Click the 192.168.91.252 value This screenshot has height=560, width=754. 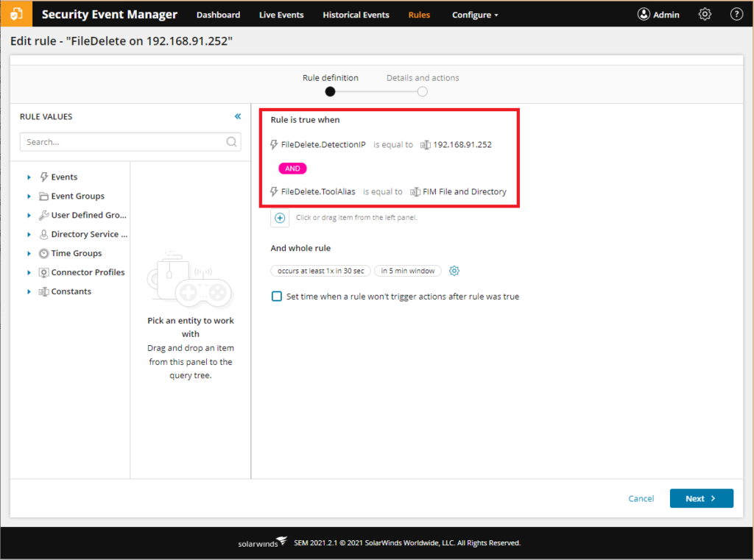462,145
